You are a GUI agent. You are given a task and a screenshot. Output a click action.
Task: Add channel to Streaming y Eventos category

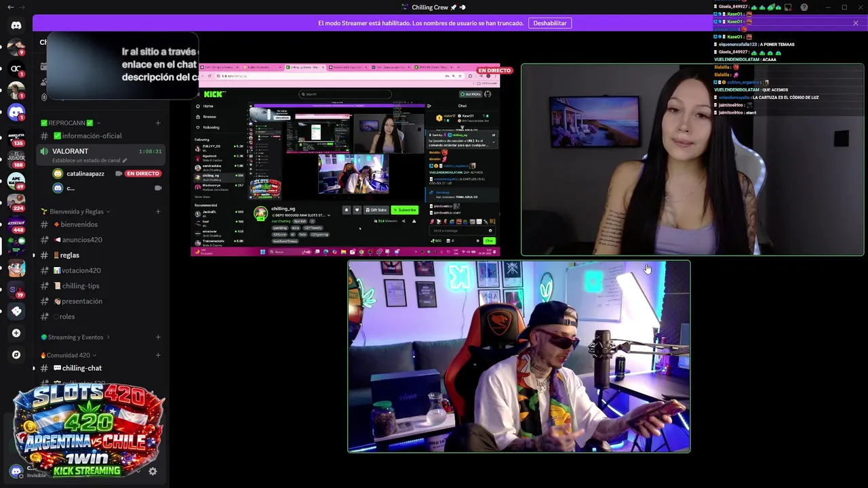pos(158,337)
